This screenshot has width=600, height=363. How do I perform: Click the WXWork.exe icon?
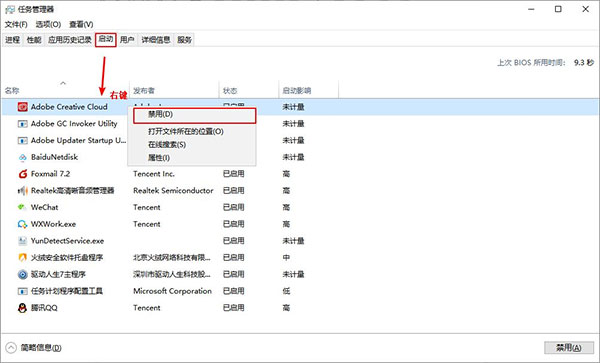click(23, 224)
